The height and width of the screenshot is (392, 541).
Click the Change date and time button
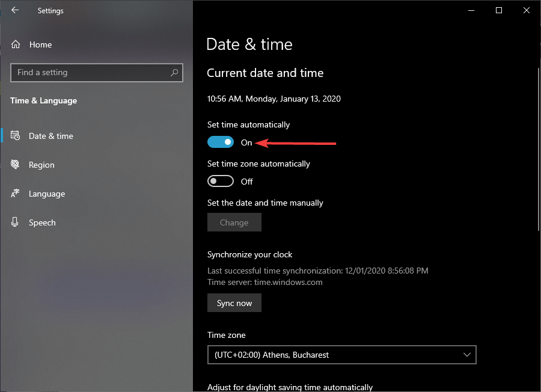234,222
